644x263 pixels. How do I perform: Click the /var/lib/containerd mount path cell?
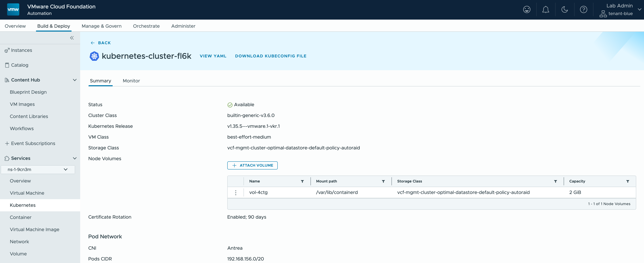click(x=337, y=192)
